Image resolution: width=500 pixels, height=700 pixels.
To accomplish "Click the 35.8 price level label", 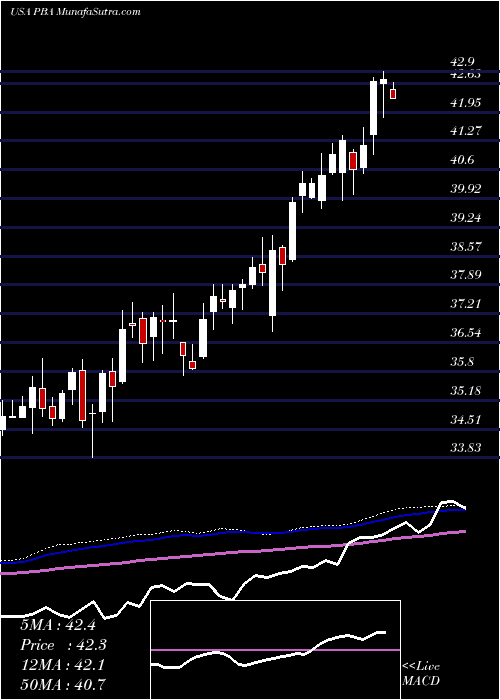I will tap(463, 362).
